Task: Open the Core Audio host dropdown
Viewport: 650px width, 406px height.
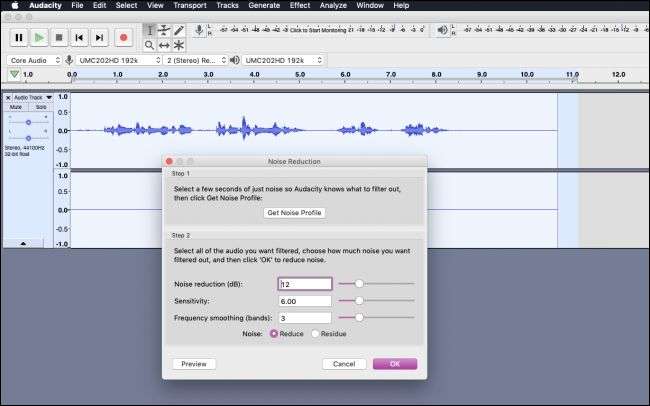Action: (x=32, y=60)
